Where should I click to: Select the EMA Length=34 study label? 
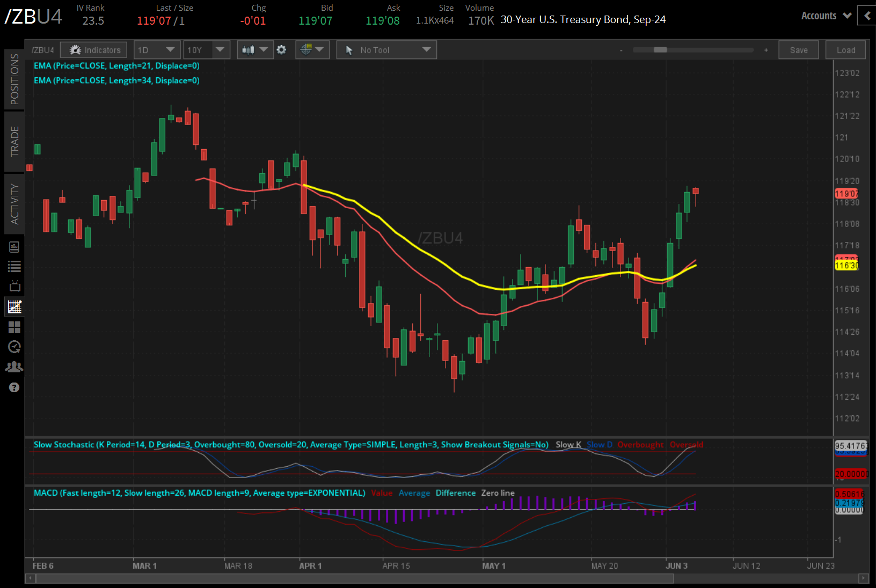click(x=116, y=80)
